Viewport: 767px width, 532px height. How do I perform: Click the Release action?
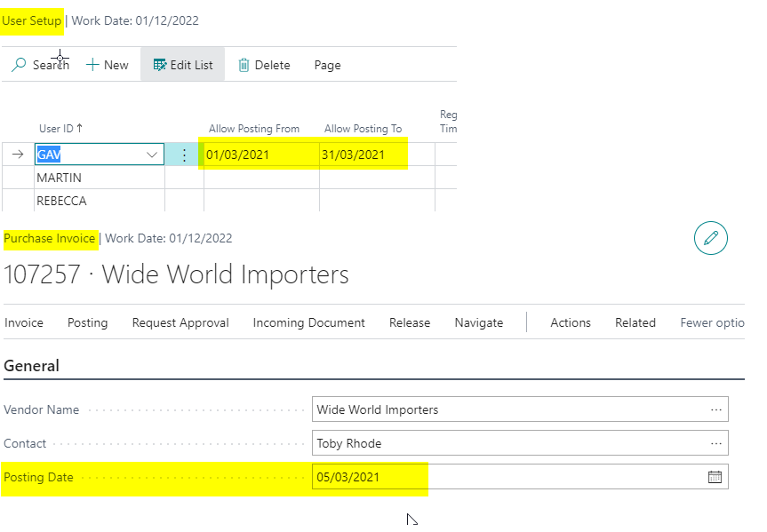(410, 322)
